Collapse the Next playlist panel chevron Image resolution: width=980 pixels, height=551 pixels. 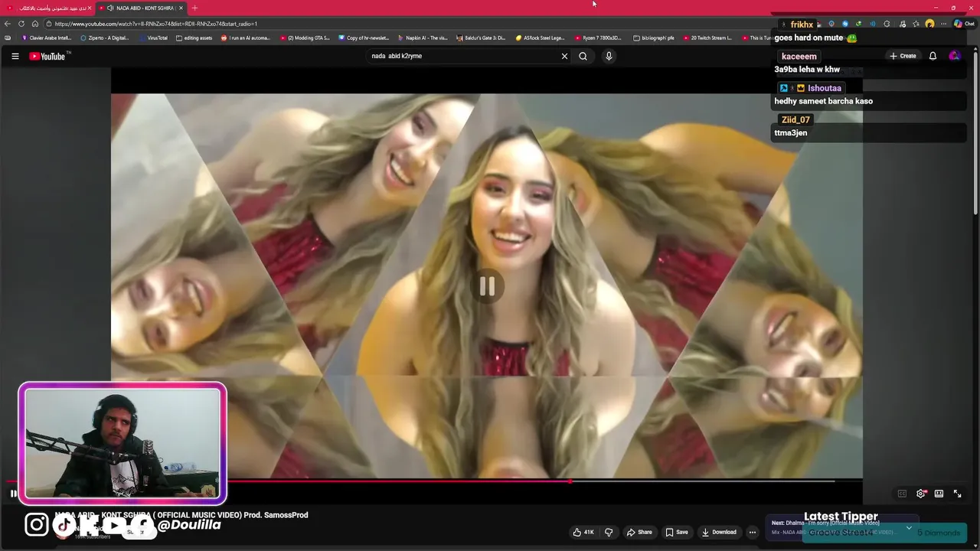909,527
